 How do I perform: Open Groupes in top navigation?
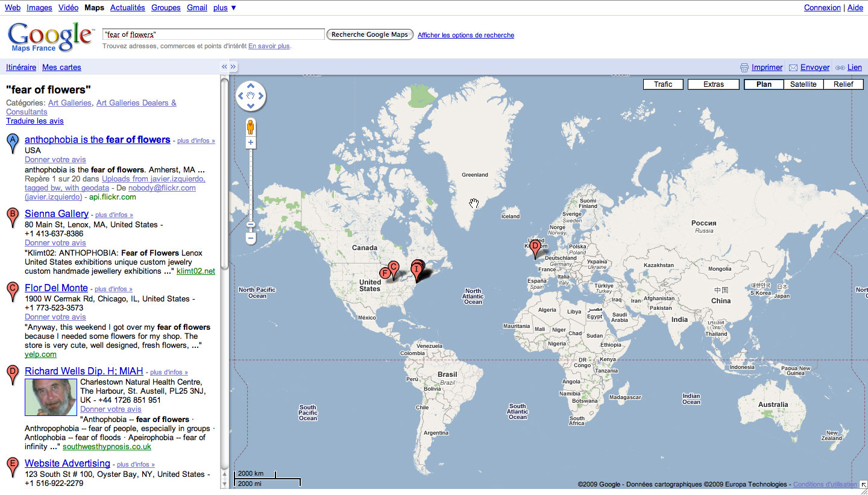[x=166, y=8]
